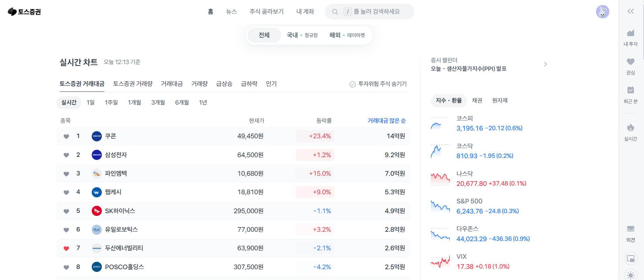Switch to 인기 tab
This screenshot has width=644, height=280.
tap(271, 84)
